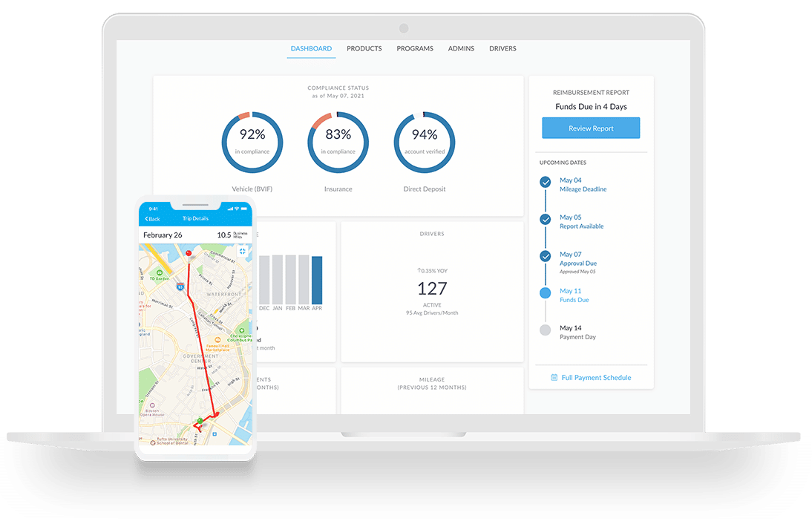Click the Vehicle (BVIF) 92% compliance ring
The image size is (812, 530).
click(252, 143)
